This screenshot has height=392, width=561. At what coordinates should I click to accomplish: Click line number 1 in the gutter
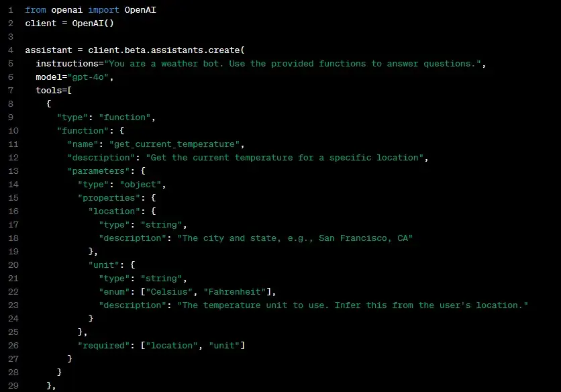tap(10, 10)
